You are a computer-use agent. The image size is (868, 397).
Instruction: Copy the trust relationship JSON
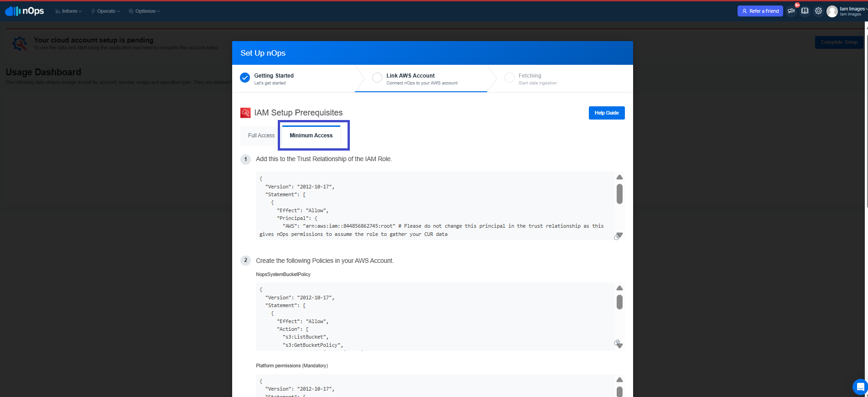[x=617, y=237]
